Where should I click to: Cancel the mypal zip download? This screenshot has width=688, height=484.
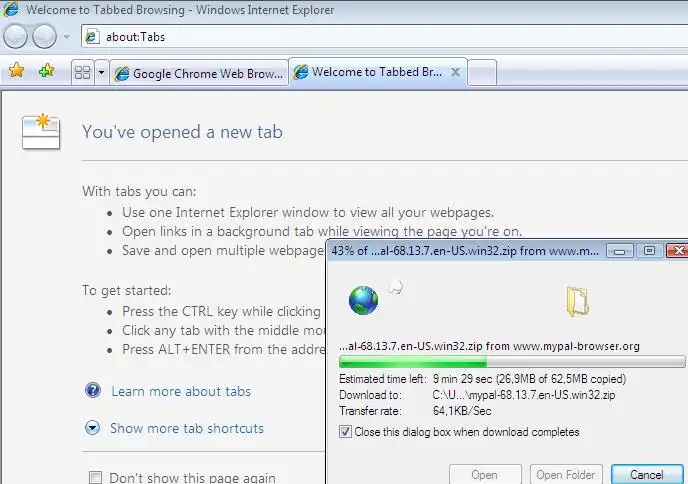click(647, 474)
